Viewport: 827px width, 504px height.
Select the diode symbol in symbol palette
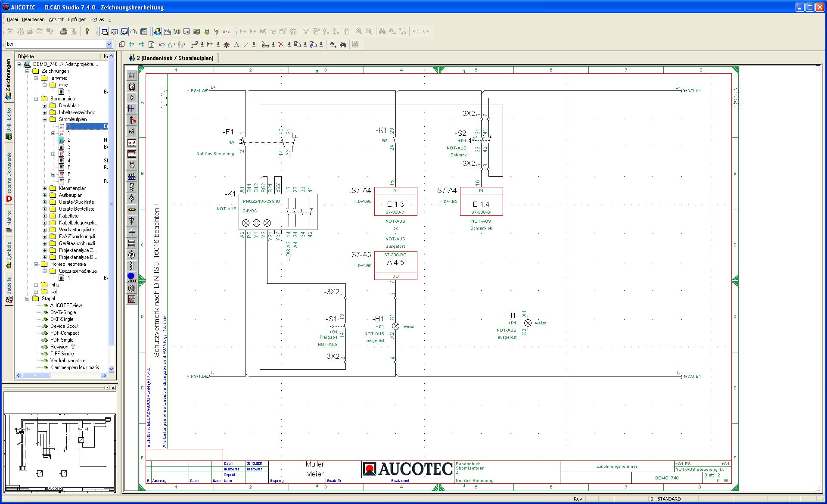click(x=132, y=221)
